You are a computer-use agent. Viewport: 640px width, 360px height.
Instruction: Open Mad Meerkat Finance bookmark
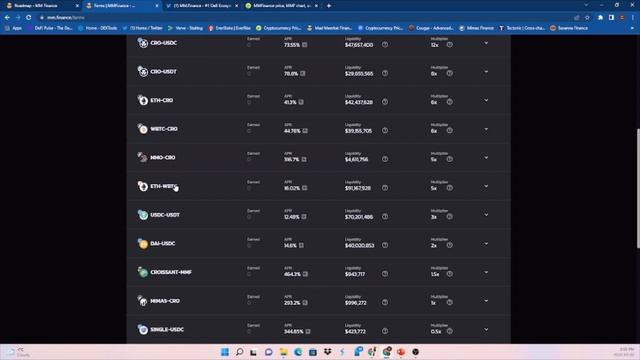pos(330,28)
